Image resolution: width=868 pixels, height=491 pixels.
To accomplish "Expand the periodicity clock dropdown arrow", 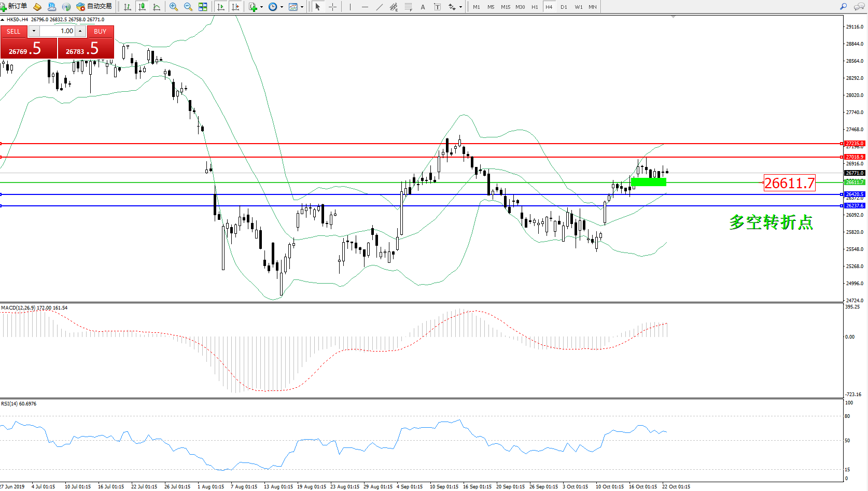I will tap(282, 7).
